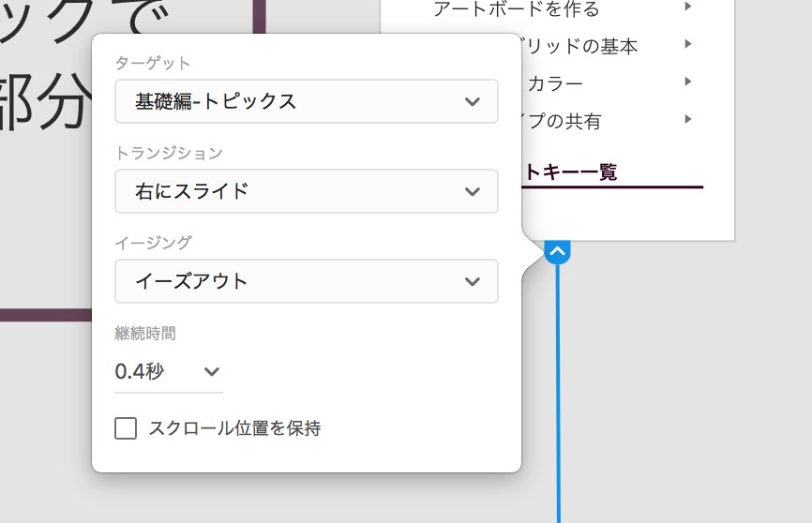The height and width of the screenshot is (523, 812).
Task: Click the blue prototype connector handle
Action: (557, 252)
